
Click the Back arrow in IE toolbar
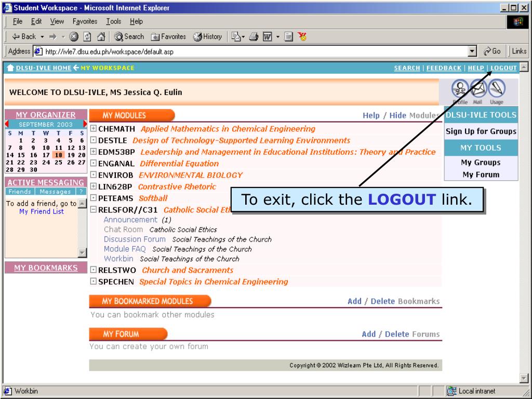tap(24, 37)
